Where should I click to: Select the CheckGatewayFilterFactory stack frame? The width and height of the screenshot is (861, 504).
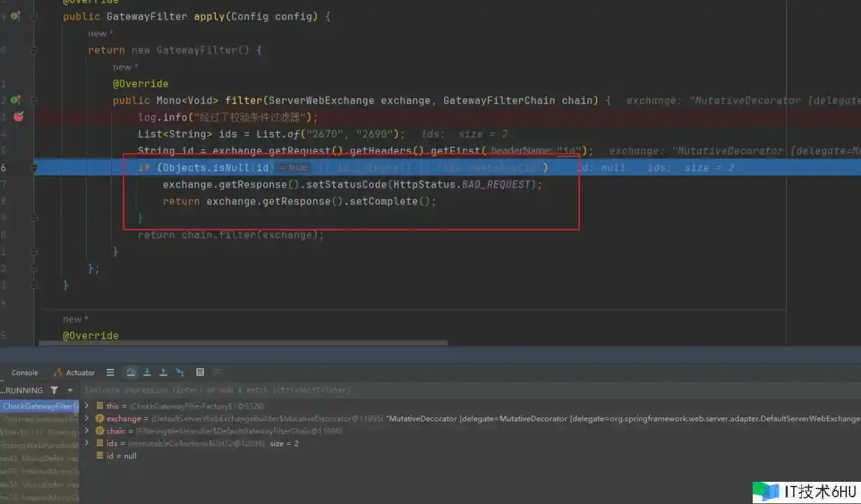point(38,407)
